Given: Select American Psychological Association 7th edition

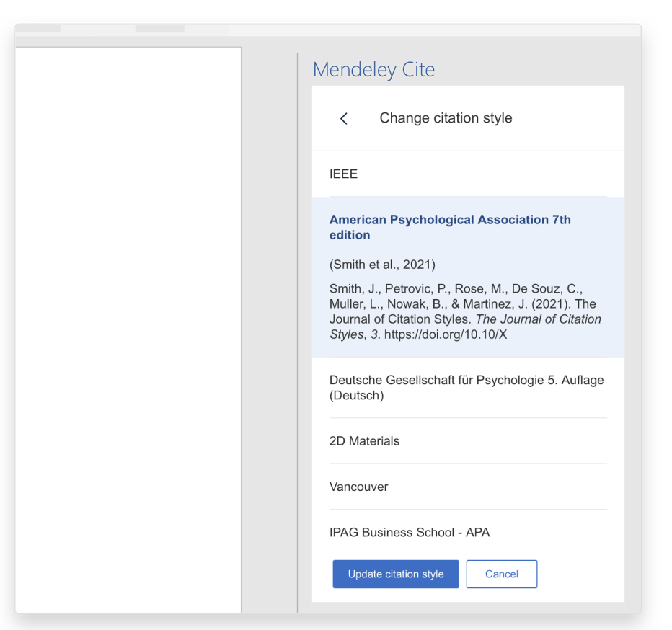Looking at the screenshot, I should tap(449, 226).
